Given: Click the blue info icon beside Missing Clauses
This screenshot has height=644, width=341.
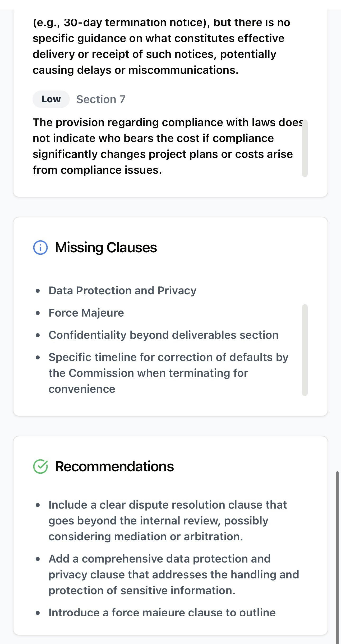Looking at the screenshot, I should (40, 248).
